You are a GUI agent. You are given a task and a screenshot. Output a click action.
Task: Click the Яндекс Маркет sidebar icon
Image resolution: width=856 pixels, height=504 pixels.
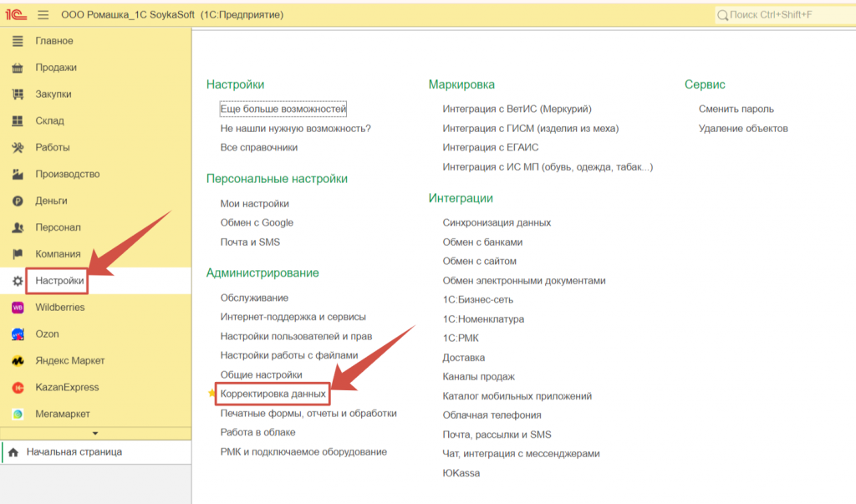pyautogui.click(x=18, y=361)
